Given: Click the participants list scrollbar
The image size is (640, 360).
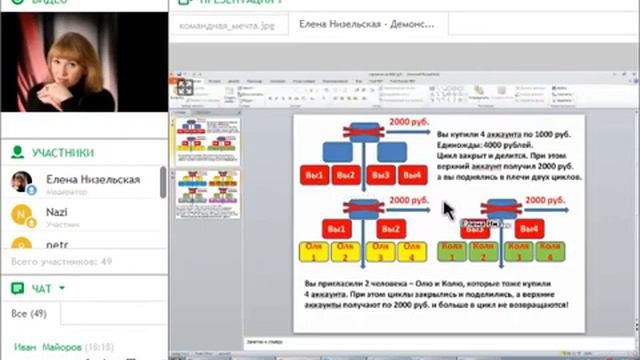Looking at the screenshot, I should tap(163, 182).
